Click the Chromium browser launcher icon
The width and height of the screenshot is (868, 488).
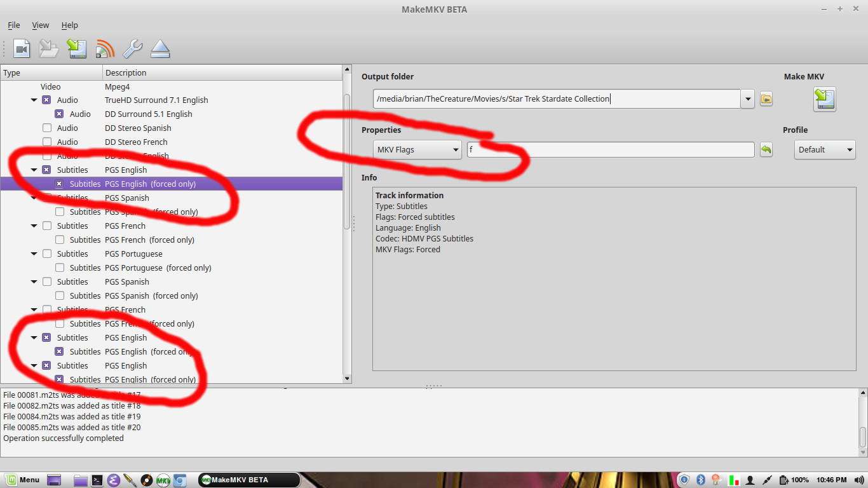tap(180, 480)
